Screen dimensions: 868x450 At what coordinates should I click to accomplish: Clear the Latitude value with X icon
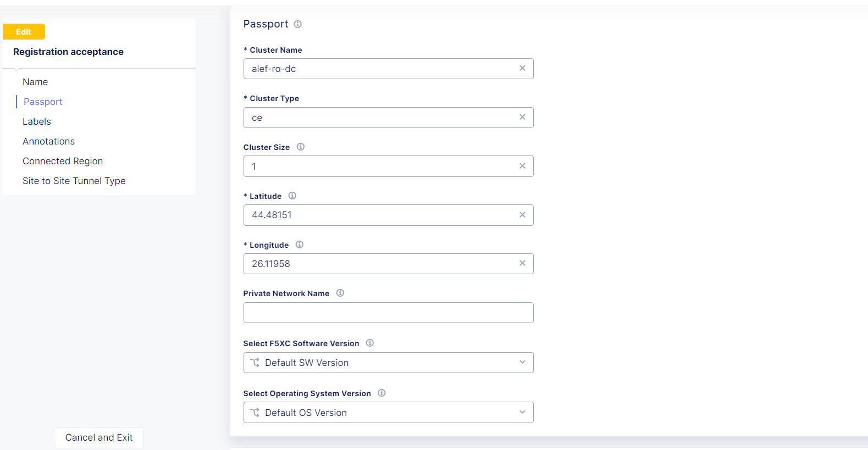point(522,215)
